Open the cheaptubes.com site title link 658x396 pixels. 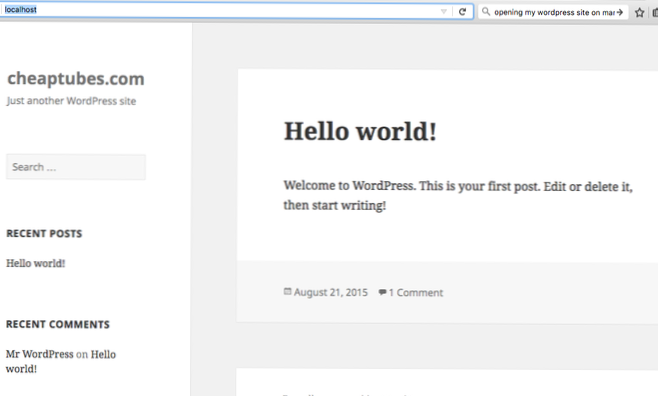click(x=76, y=79)
